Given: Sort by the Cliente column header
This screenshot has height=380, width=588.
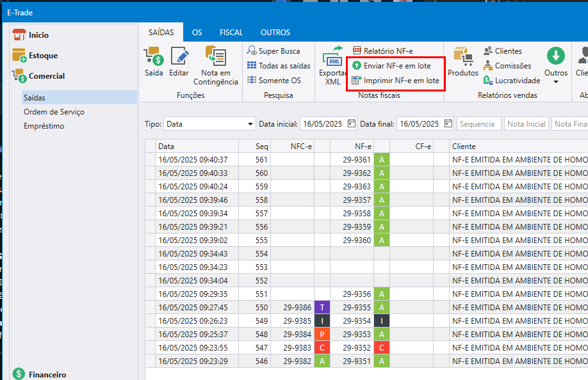Looking at the screenshot, I should coord(519,146).
